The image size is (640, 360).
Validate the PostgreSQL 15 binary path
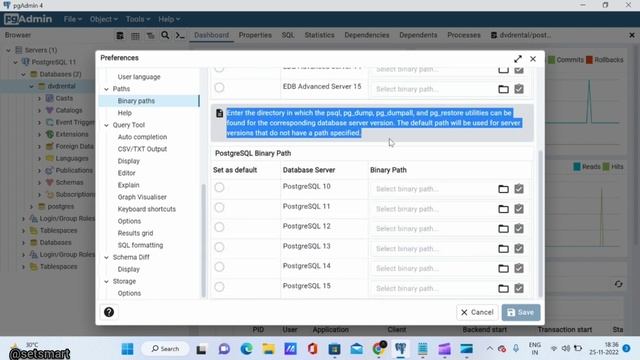519,289
